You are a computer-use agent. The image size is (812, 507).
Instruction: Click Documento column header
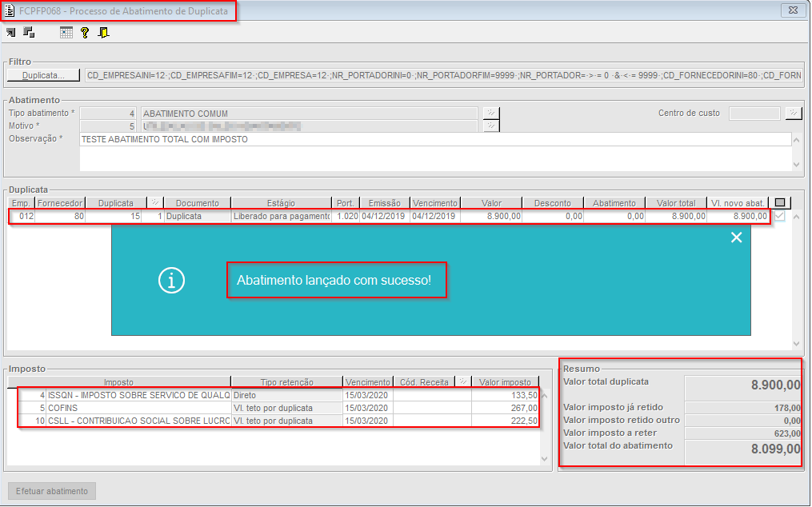coord(198,203)
